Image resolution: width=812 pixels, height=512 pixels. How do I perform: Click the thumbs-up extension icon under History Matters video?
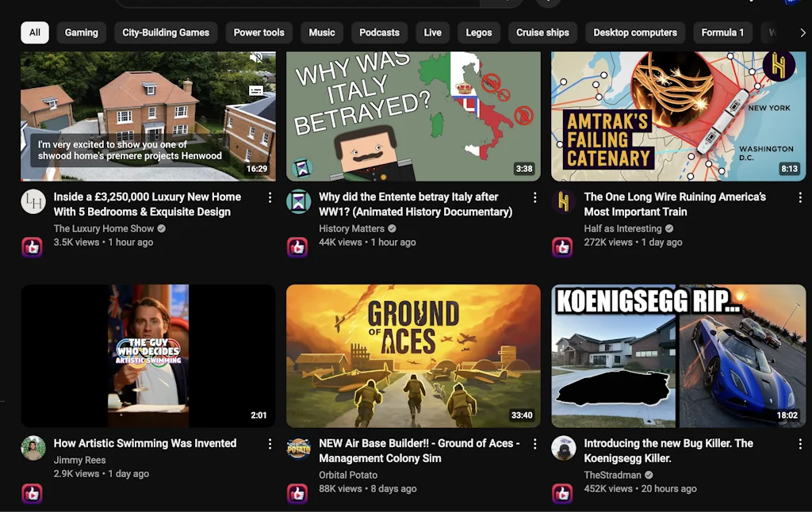pos(297,247)
